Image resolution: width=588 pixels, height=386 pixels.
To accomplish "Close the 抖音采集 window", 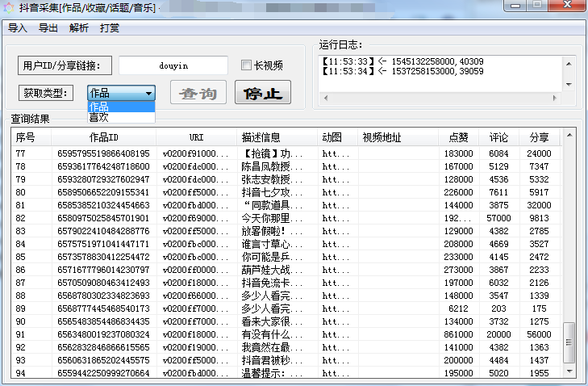I will tap(567, 6).
